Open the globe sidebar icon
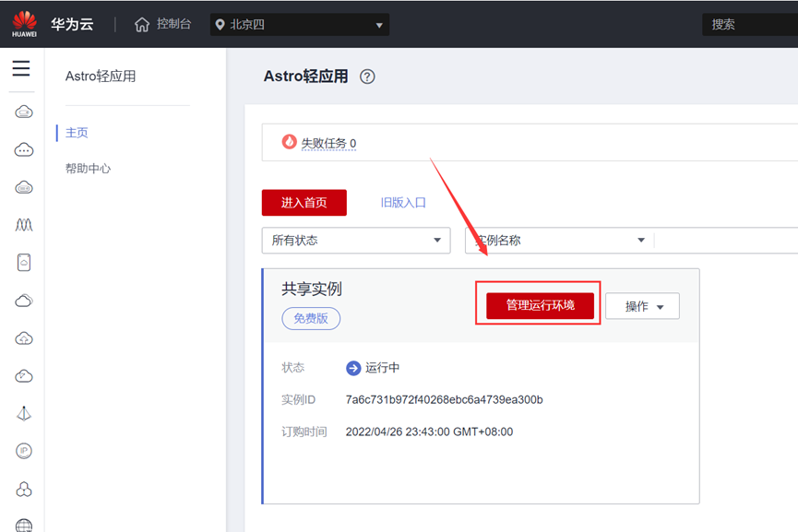 24,525
